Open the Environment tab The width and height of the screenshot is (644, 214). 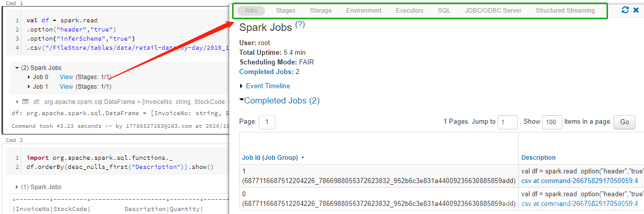pyautogui.click(x=364, y=11)
